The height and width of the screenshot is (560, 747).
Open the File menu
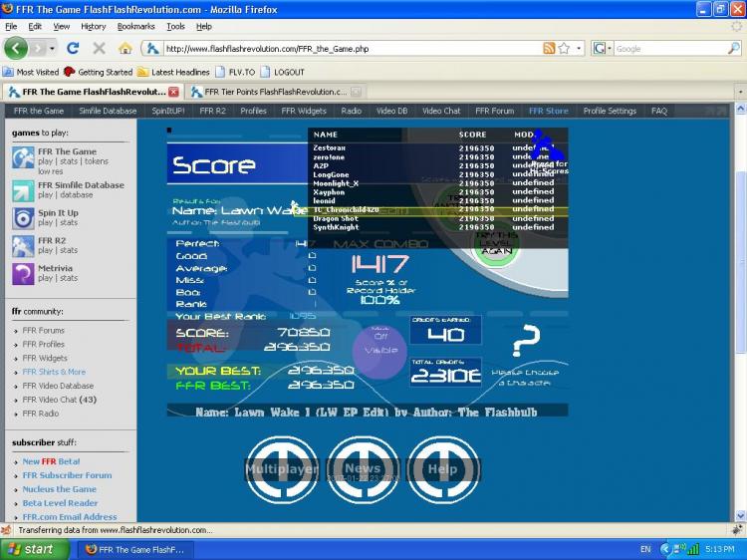point(11,27)
